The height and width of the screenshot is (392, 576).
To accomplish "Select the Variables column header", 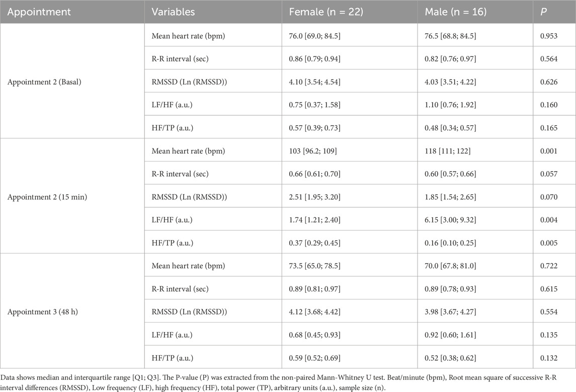I will 173,11.
